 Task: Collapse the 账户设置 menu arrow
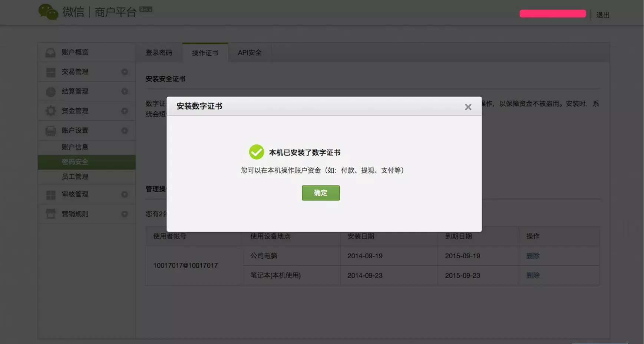(x=125, y=131)
